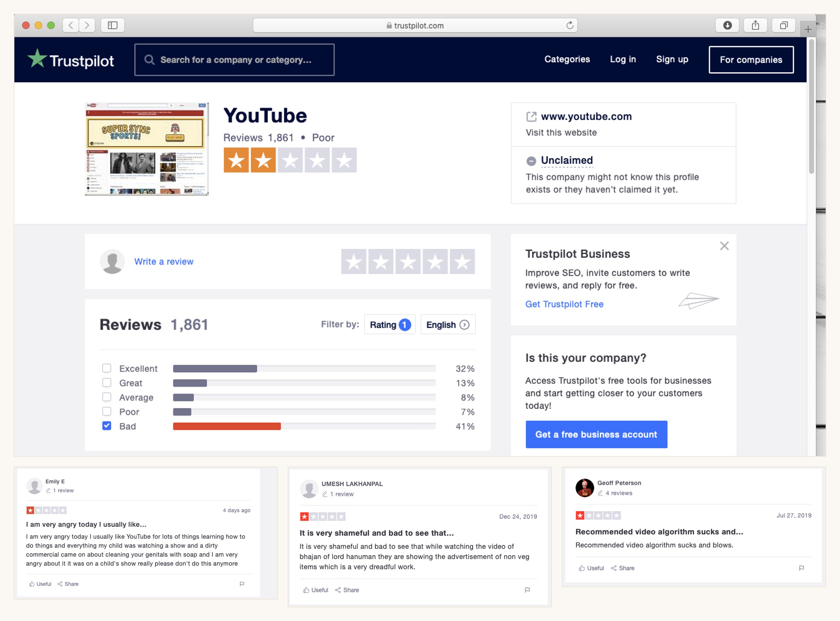
Task: Show all tabs overview icon
Action: click(784, 25)
